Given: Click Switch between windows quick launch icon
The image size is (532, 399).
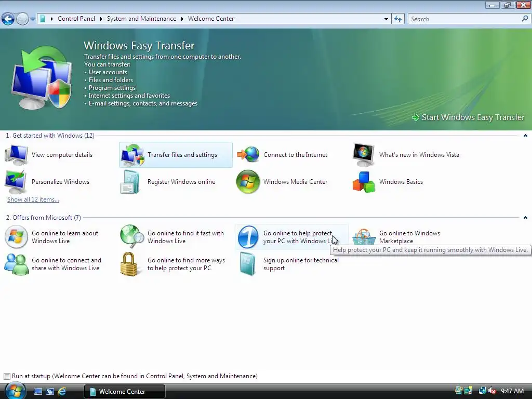Looking at the screenshot, I should (49, 391).
